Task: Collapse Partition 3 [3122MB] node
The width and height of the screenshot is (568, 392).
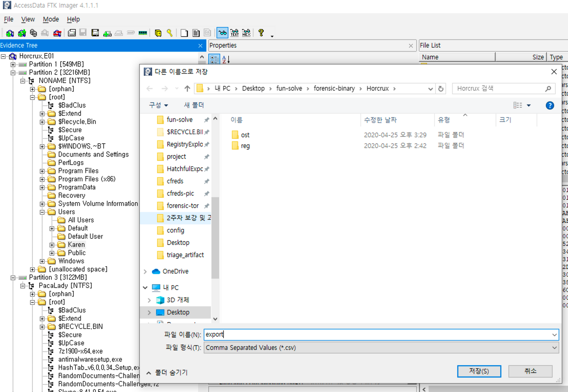Action: (x=13, y=278)
